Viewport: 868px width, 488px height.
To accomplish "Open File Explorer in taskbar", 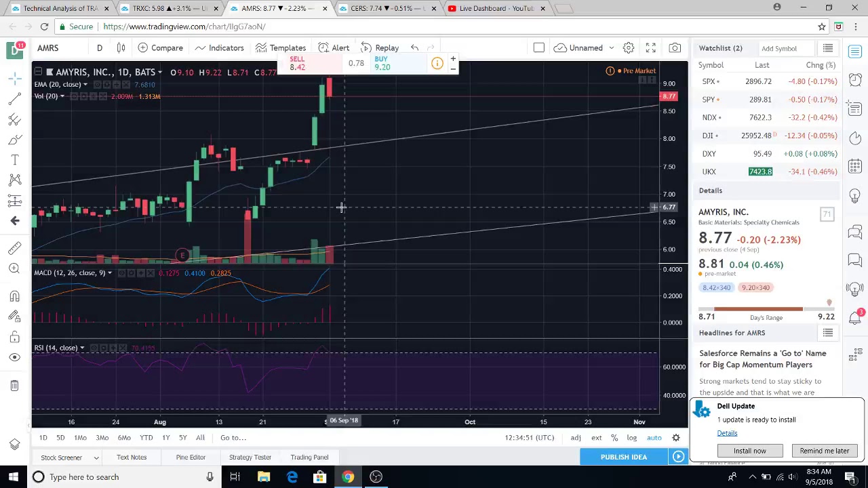I will (263, 477).
